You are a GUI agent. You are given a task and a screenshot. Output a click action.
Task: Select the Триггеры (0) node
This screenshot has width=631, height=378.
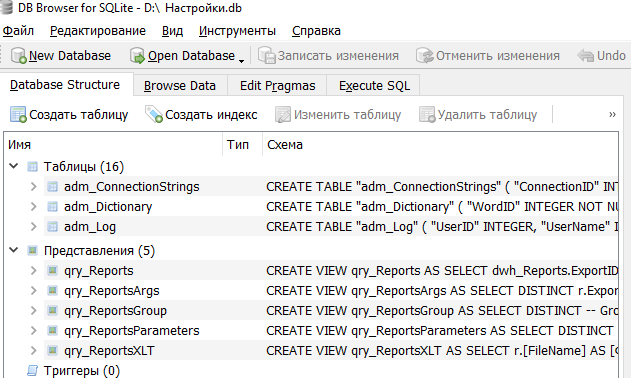click(82, 371)
